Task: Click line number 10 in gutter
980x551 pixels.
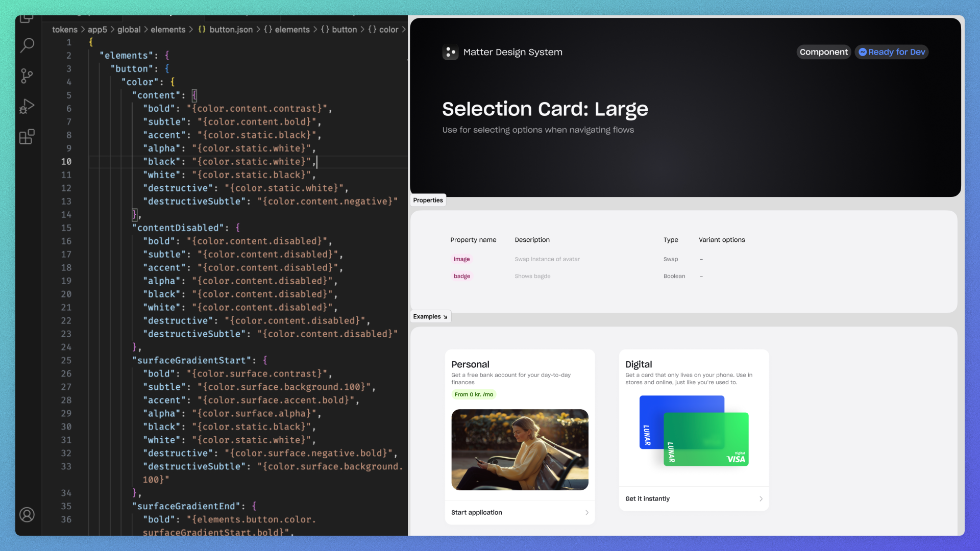Action: 66,162
